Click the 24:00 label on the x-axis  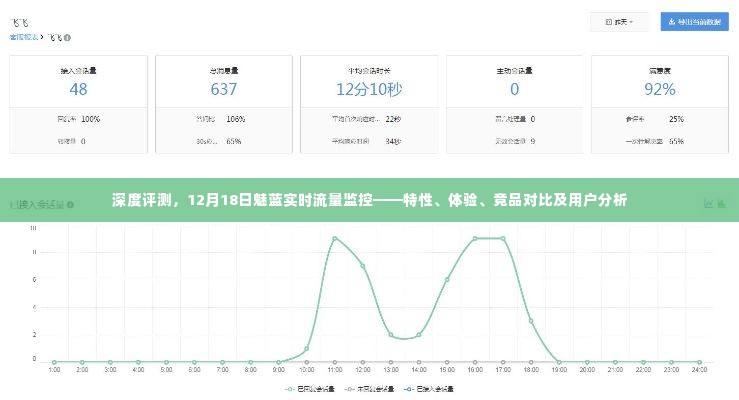[x=699, y=370]
